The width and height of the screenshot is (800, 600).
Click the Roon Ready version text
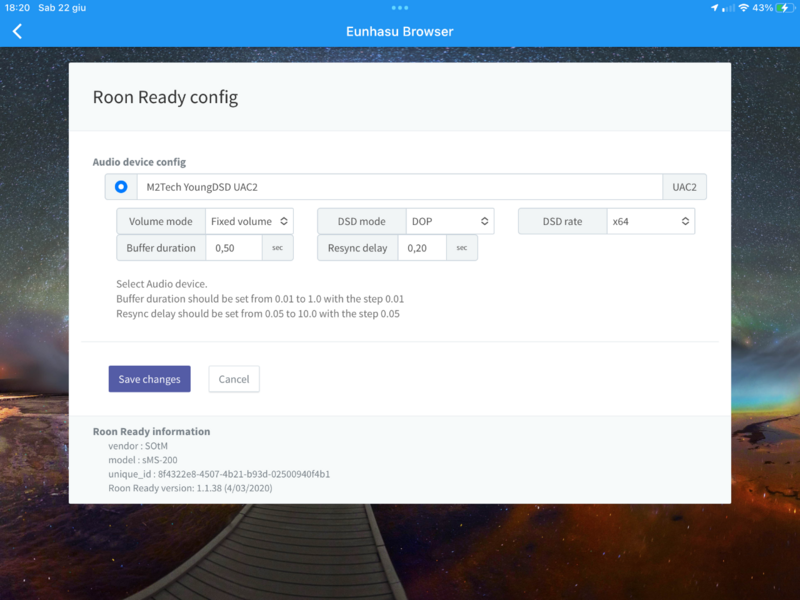(x=190, y=488)
